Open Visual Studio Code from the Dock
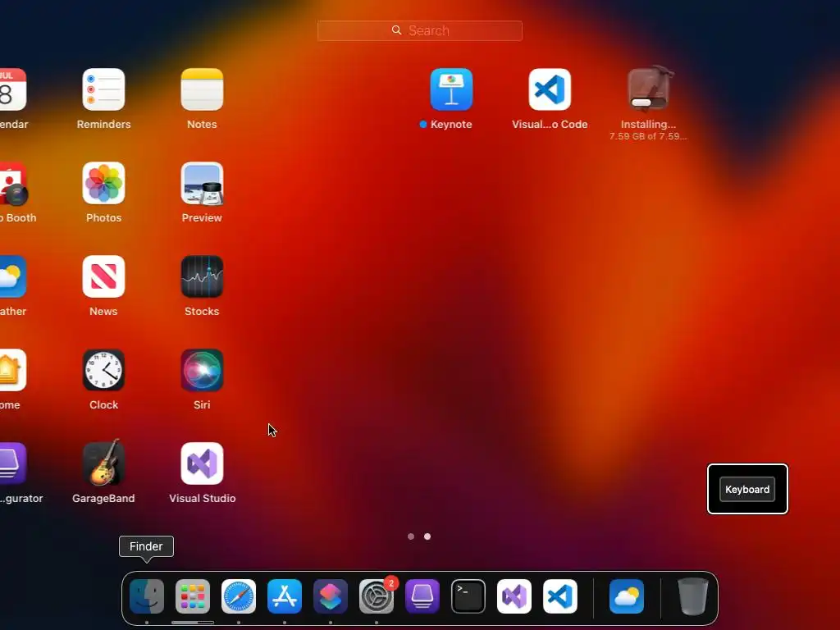 [560, 596]
